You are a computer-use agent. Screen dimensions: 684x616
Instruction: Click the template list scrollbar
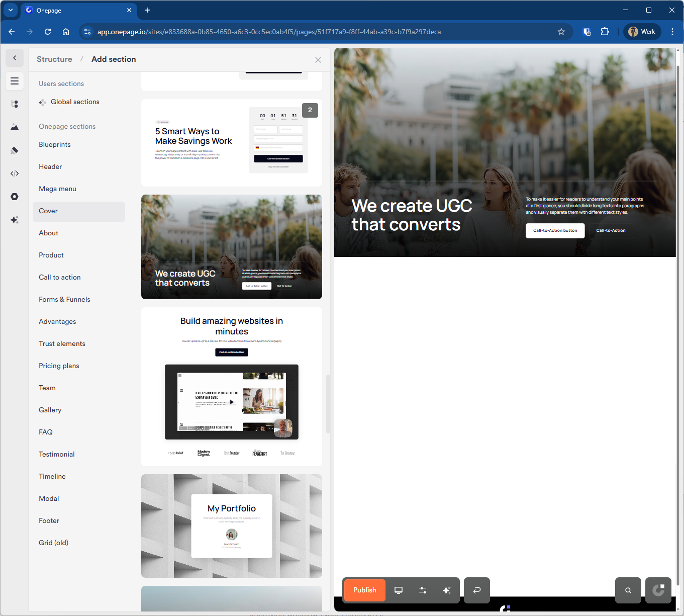(328, 404)
